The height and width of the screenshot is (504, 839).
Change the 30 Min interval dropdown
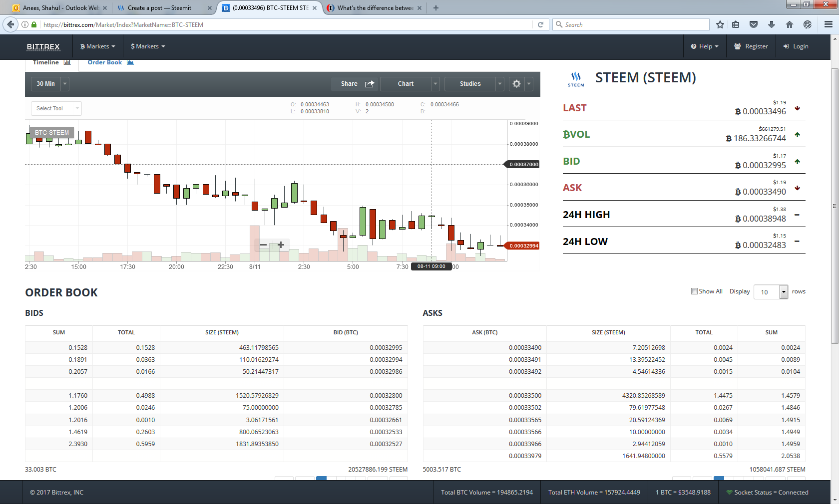(x=50, y=84)
